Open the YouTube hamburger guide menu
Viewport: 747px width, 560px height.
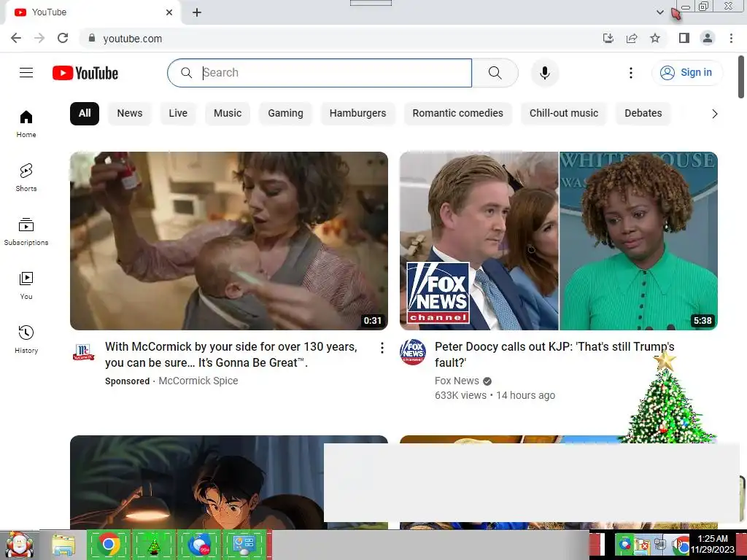tap(26, 73)
